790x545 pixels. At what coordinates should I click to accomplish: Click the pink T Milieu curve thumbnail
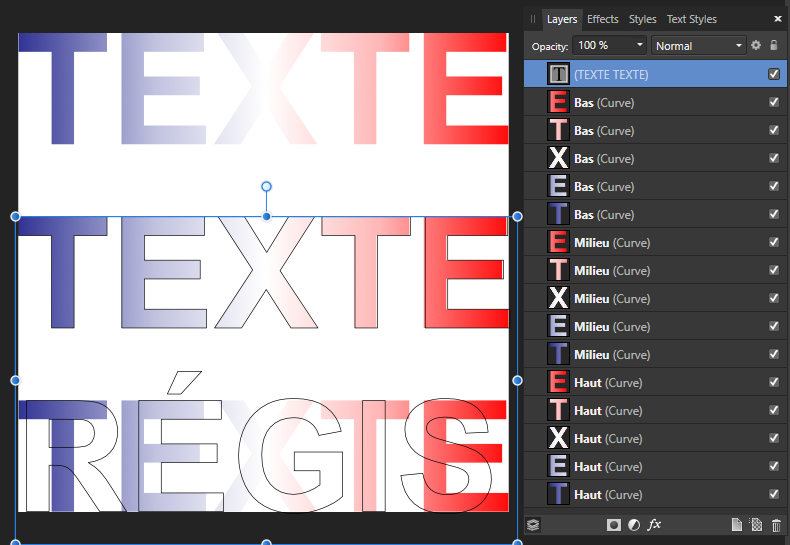(x=558, y=270)
